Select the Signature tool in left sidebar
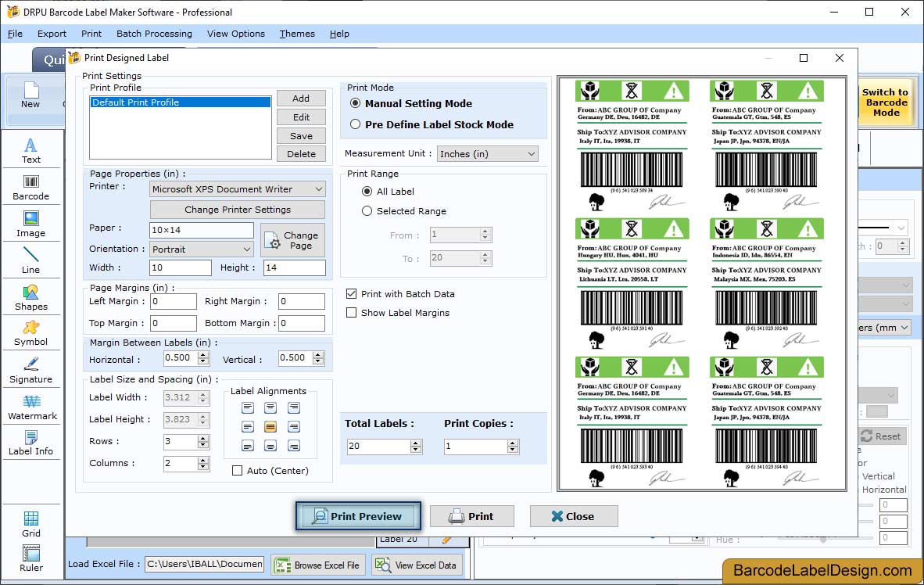The image size is (924, 585). tap(30, 370)
